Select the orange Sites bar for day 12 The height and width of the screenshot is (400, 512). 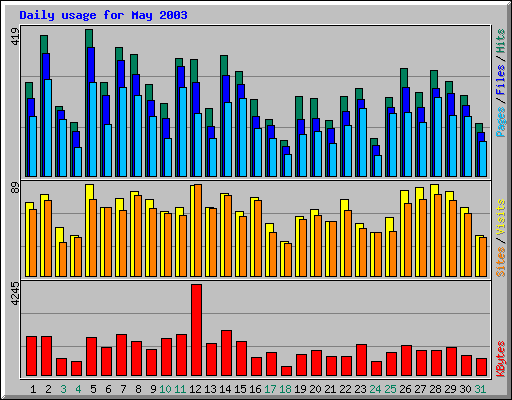click(x=198, y=230)
